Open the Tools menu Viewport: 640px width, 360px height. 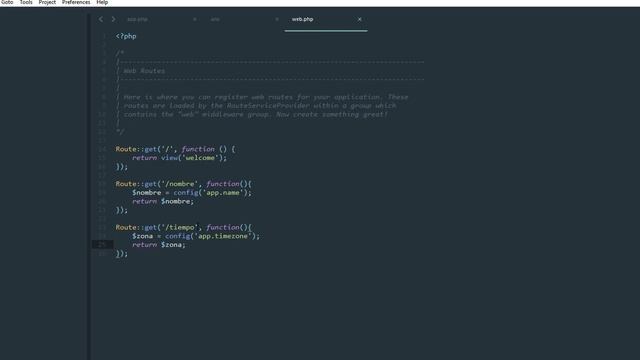[x=26, y=2]
